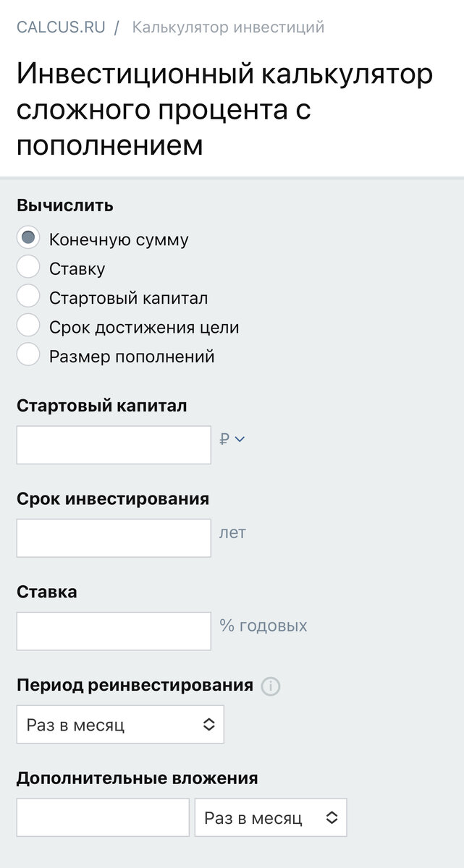Click the Дополнительные вложения amount field
Screen dimensions: 464x868
point(102,817)
